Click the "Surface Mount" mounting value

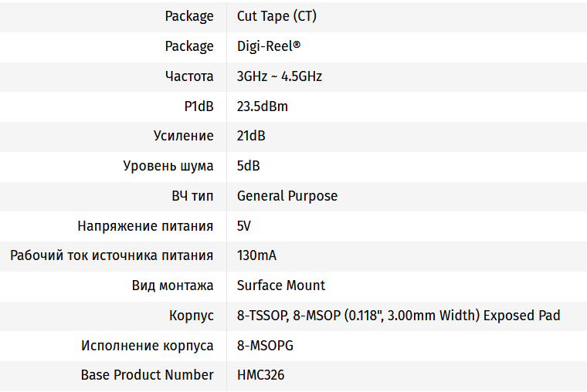(280, 286)
